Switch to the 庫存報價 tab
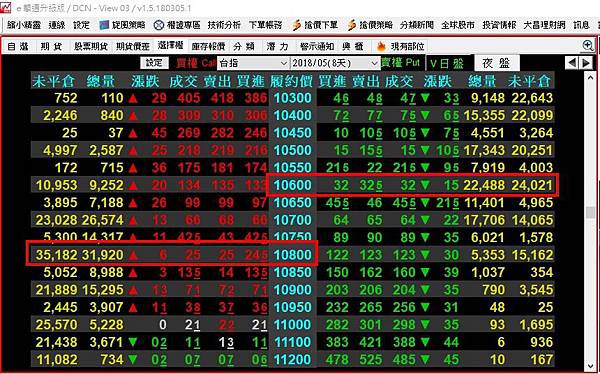 [209, 47]
